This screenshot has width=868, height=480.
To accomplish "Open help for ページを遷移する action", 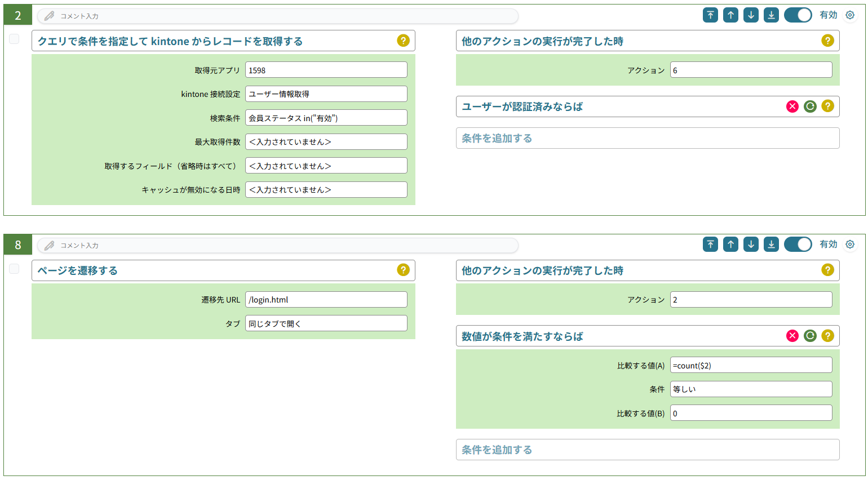I will click(403, 270).
